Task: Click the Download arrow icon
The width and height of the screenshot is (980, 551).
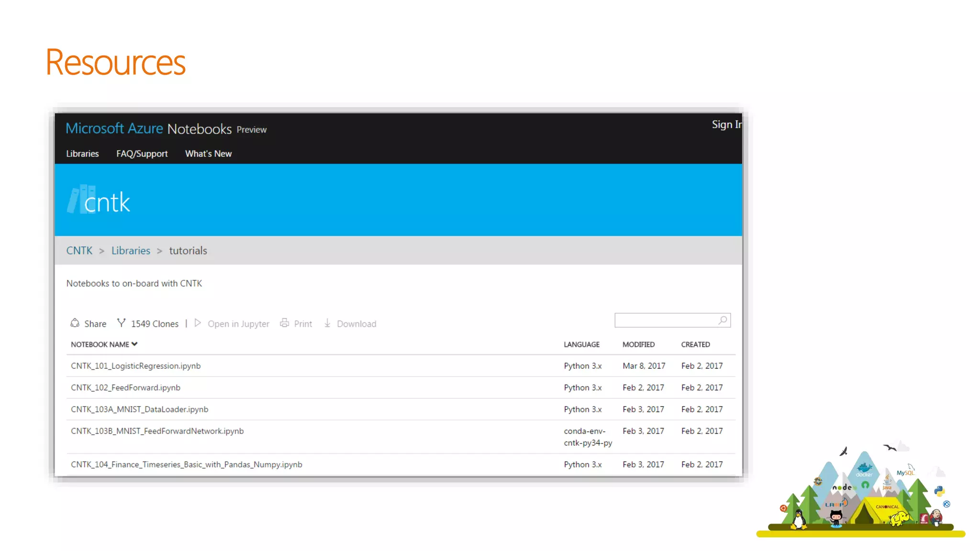Action: click(x=327, y=323)
